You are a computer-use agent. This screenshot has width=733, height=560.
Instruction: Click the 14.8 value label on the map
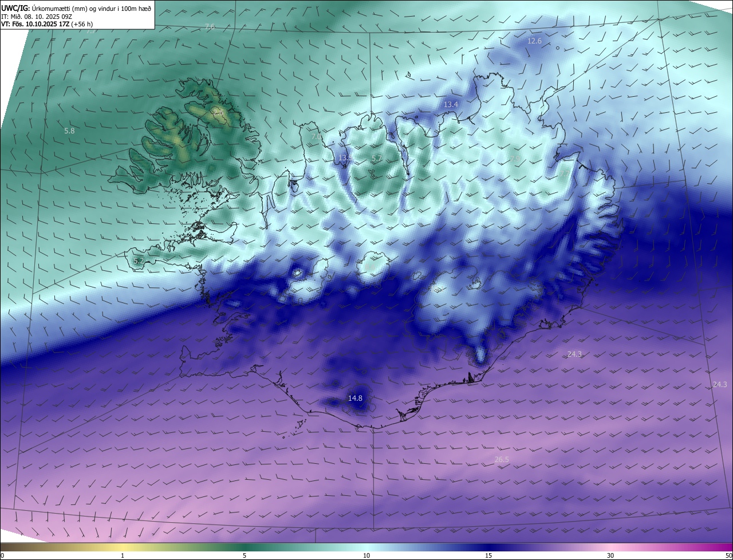[x=355, y=398]
